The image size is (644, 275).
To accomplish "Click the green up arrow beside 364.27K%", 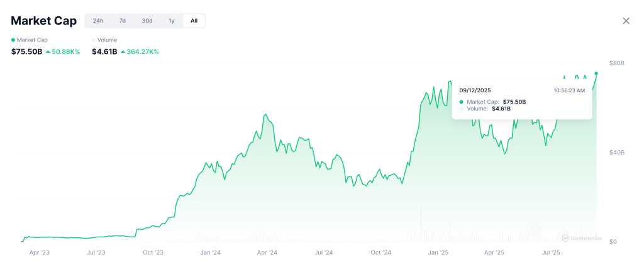I will [x=123, y=51].
